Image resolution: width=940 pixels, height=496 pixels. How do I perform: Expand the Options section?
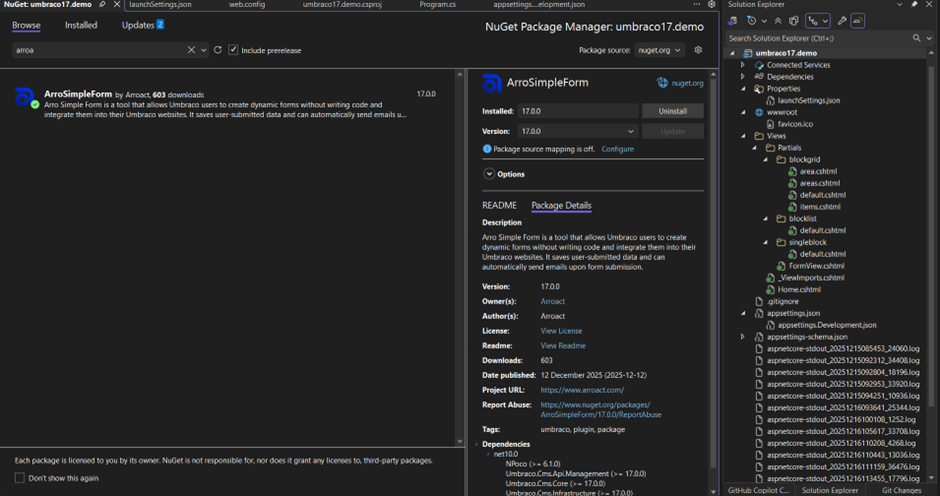click(489, 174)
